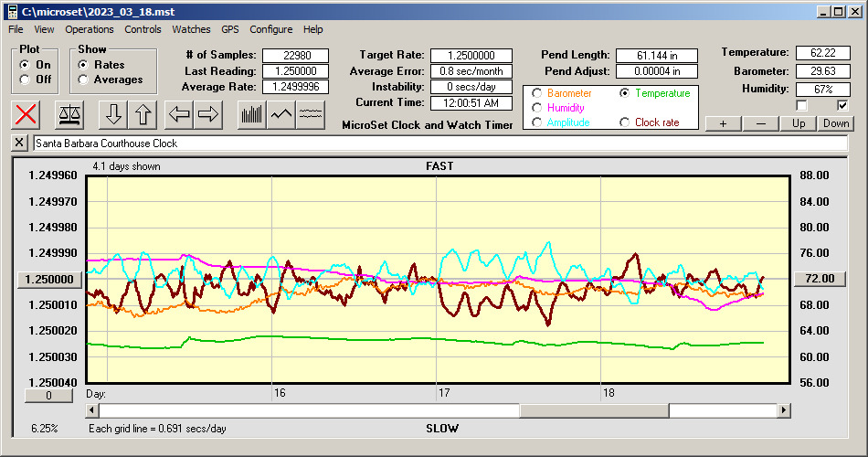Click the Last Reading field

coord(296,71)
